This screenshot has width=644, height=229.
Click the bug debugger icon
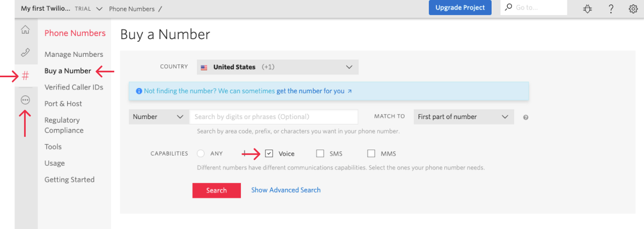click(588, 9)
